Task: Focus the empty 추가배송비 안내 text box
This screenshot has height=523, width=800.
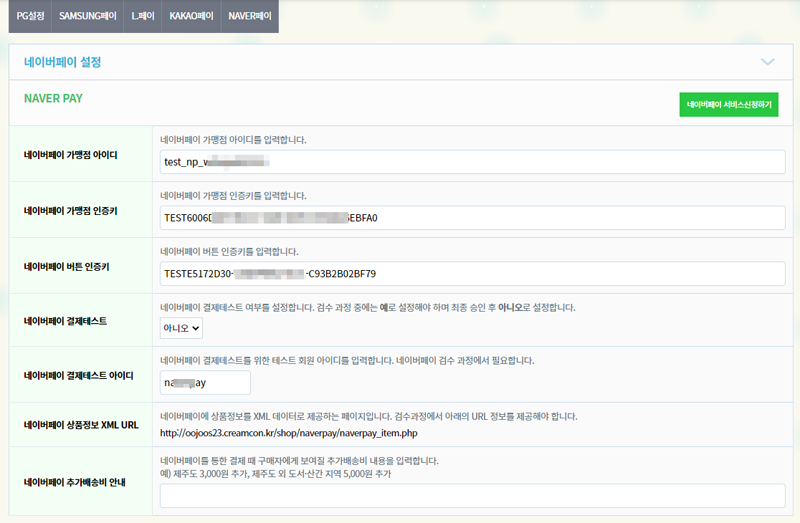Action: coord(472,495)
